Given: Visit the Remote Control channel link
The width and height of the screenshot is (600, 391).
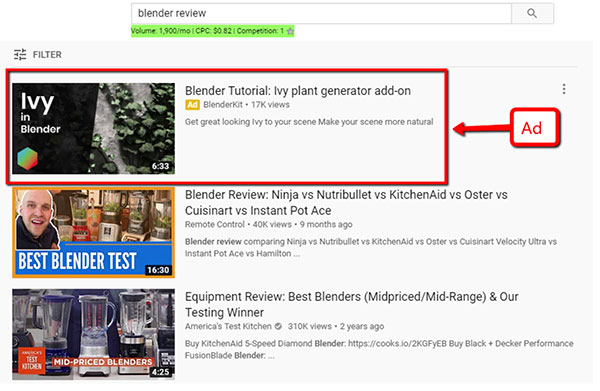Looking at the screenshot, I should (x=215, y=225).
